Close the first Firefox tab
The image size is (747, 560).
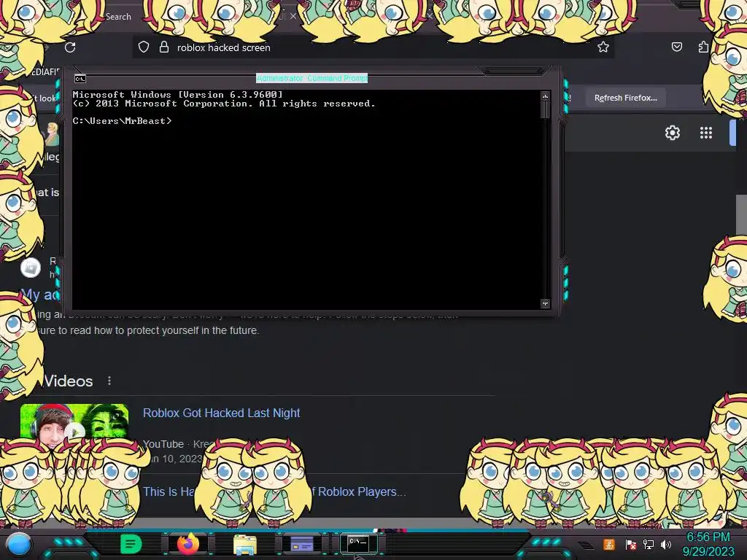(x=293, y=16)
